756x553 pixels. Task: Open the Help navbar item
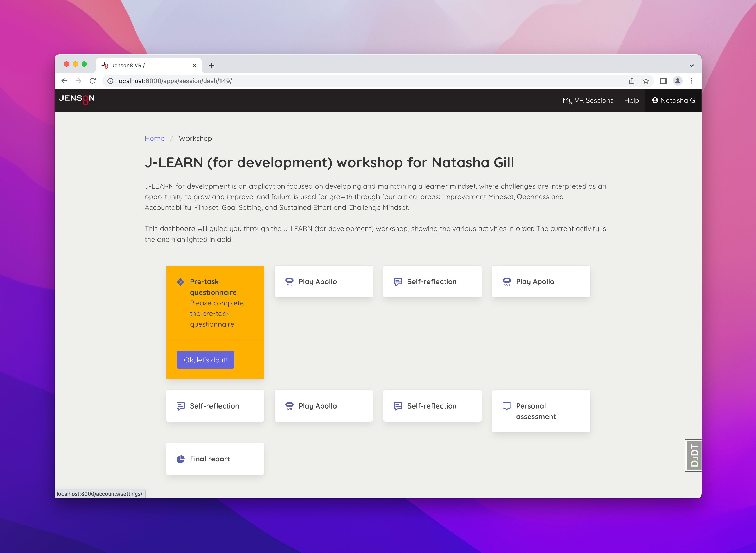(x=632, y=100)
